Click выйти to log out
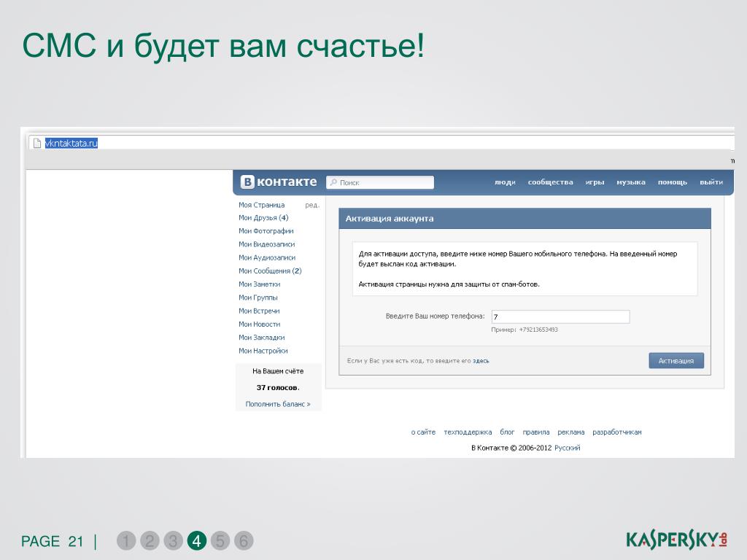The width and height of the screenshot is (747, 560). (711, 182)
